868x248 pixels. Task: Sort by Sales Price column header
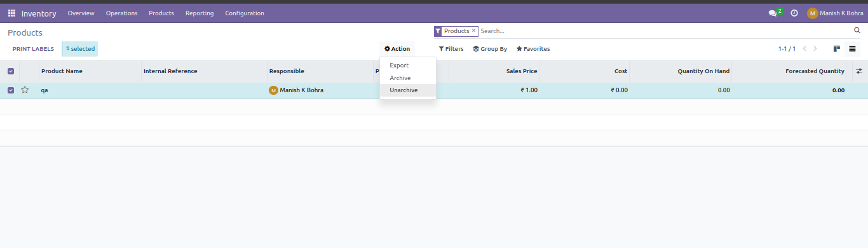tap(522, 71)
